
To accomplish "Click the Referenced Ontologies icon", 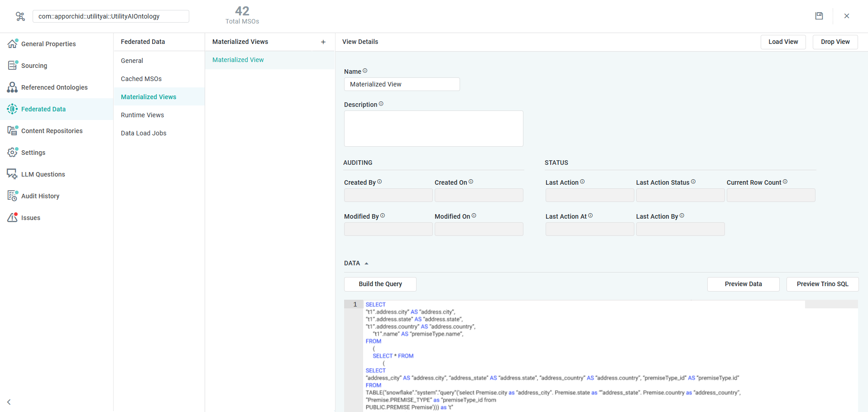I will [x=13, y=87].
